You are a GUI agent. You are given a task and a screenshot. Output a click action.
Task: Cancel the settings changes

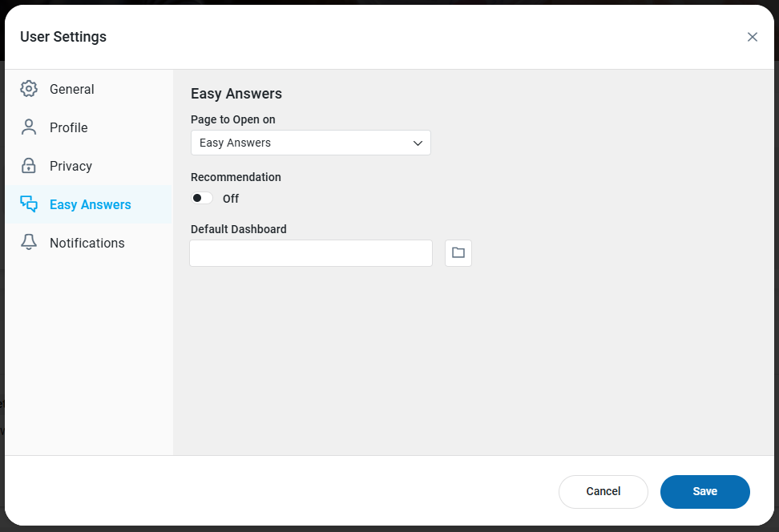pos(603,491)
